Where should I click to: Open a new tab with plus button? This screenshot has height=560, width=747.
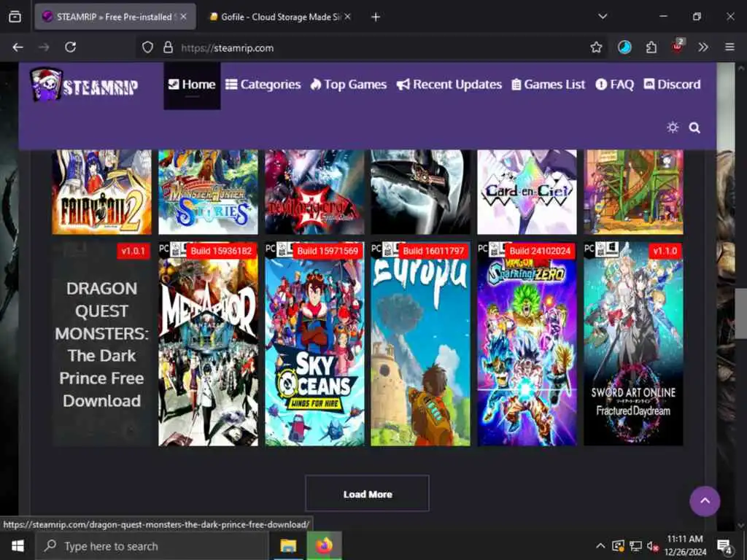tap(376, 17)
